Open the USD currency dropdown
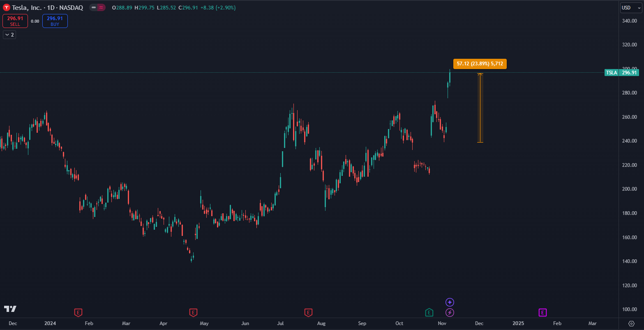The width and height of the screenshot is (644, 330). [x=631, y=8]
